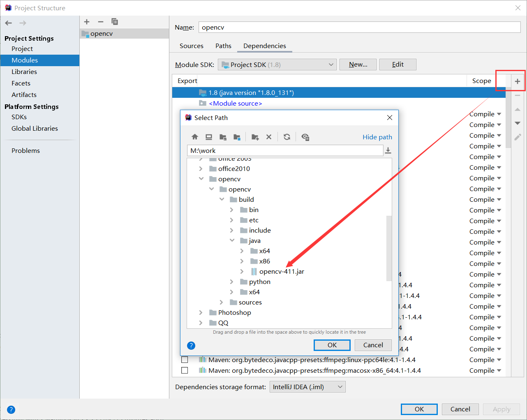
Task: Remove selected module with minus icon
Action: tap(101, 22)
